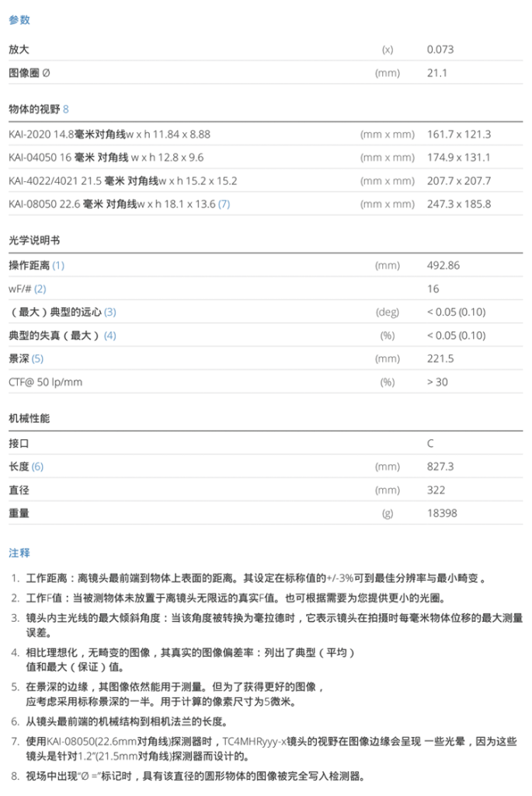This screenshot has height=796, width=532.
Task: Open footnote (6) beside 长度
Action: tap(37, 466)
